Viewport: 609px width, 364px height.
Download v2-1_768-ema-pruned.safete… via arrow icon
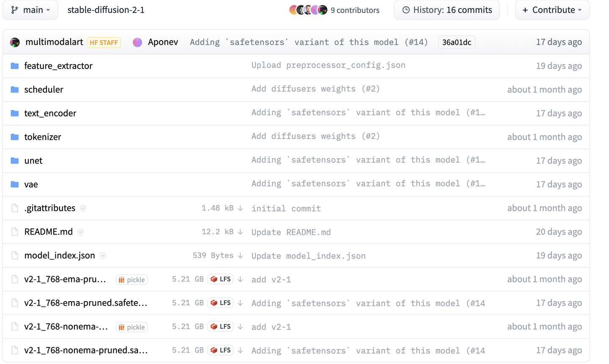[x=240, y=303]
